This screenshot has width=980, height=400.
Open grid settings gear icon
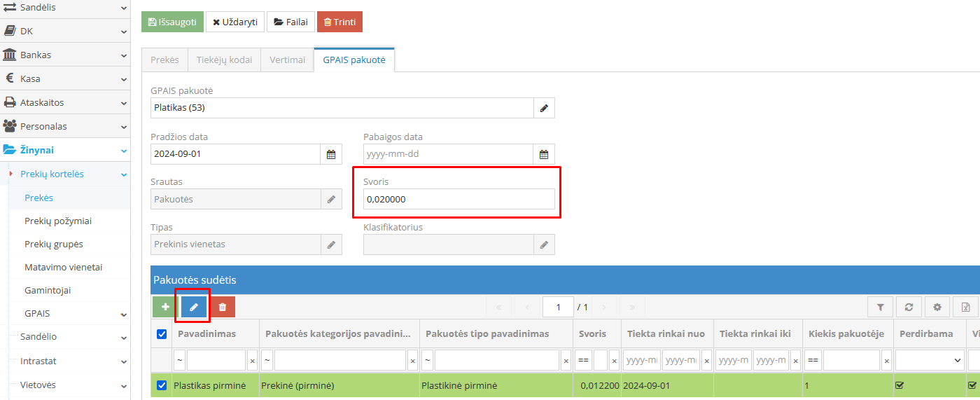coord(937,306)
